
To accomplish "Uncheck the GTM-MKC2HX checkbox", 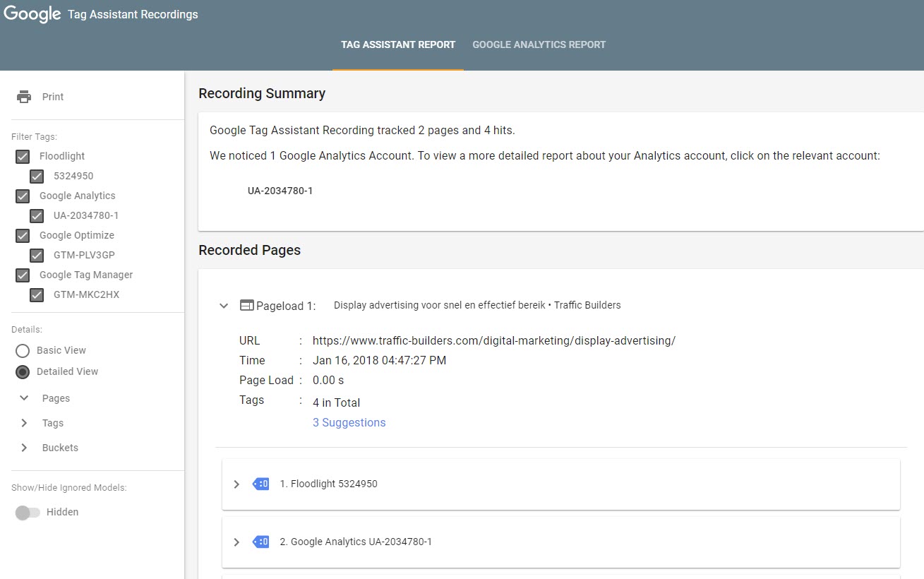I will 37,294.
